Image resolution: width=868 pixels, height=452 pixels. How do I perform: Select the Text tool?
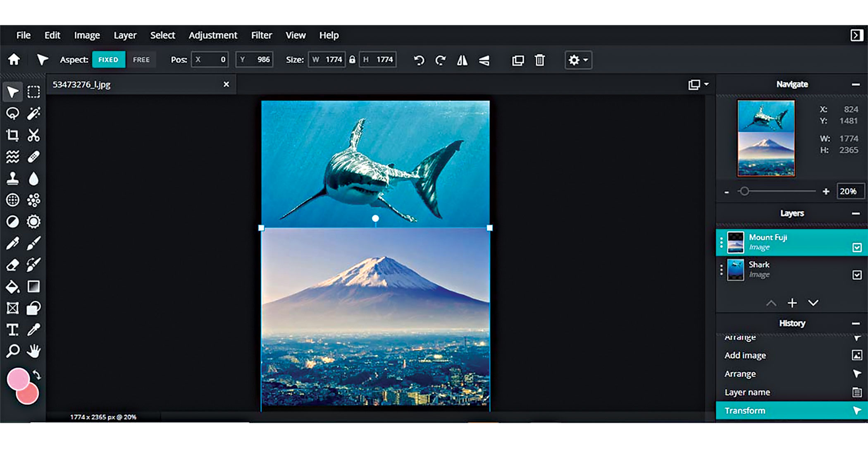[12, 330]
